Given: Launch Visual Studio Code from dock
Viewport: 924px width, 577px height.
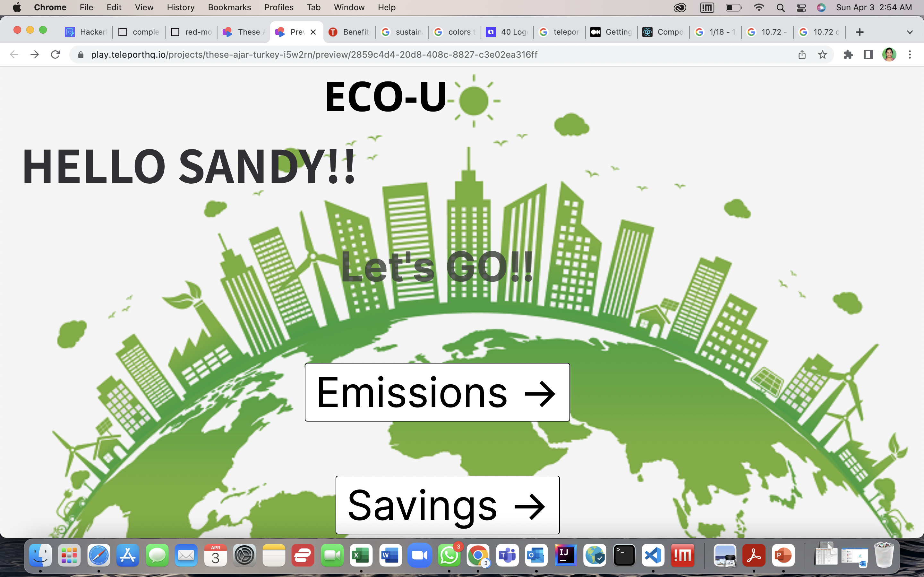Looking at the screenshot, I should tap(653, 555).
